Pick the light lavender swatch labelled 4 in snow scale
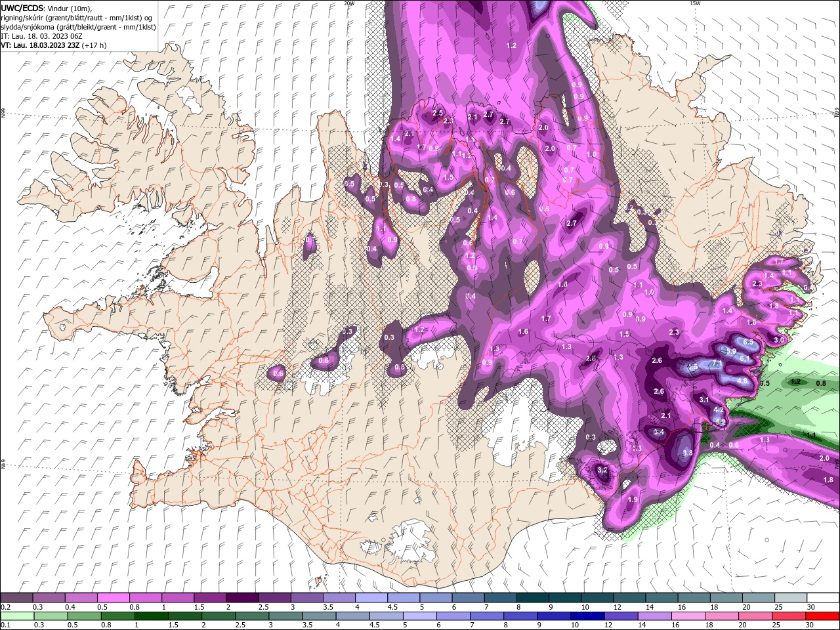 click(x=371, y=598)
